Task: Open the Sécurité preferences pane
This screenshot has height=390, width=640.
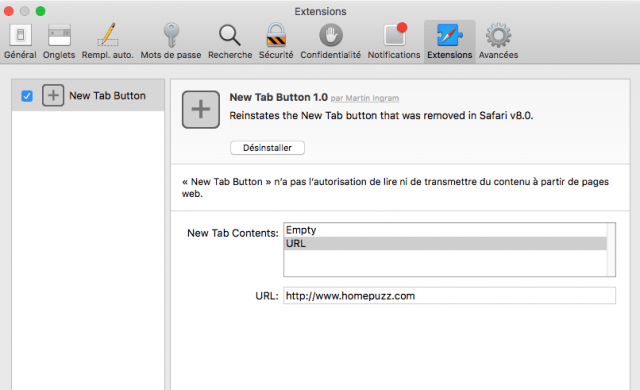Action: pos(276,42)
